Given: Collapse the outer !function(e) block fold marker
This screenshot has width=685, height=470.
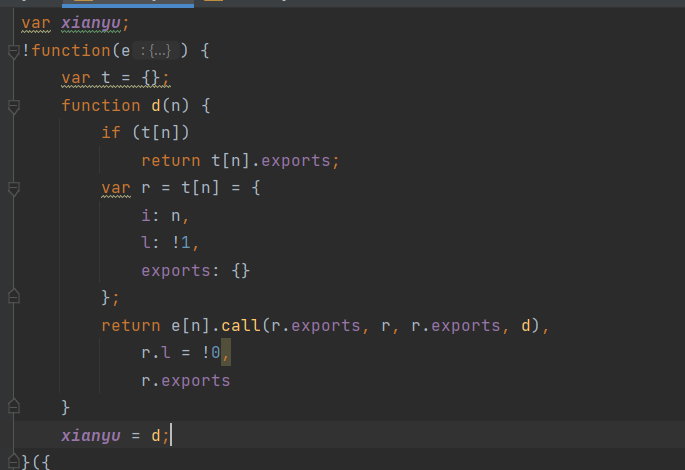Looking at the screenshot, I should coord(13,50).
